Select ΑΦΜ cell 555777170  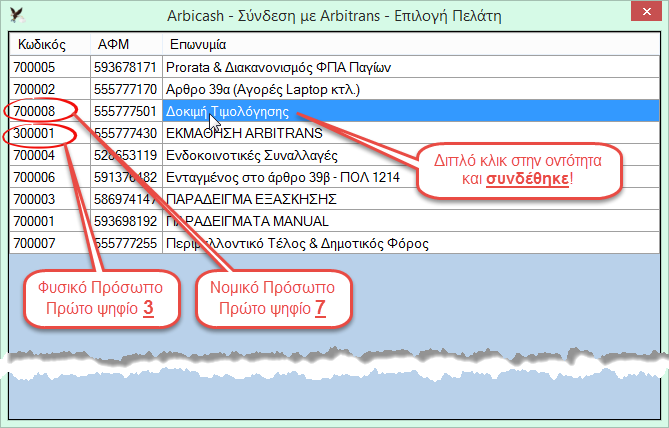[x=126, y=89]
